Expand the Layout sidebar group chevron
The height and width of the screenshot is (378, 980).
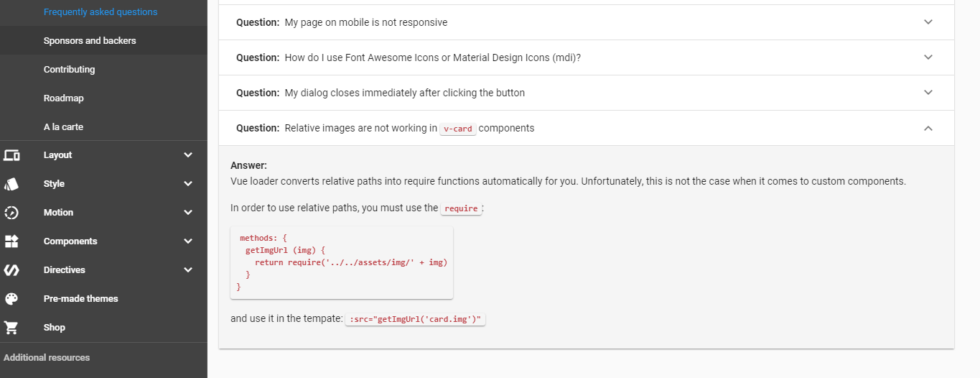[x=188, y=155]
